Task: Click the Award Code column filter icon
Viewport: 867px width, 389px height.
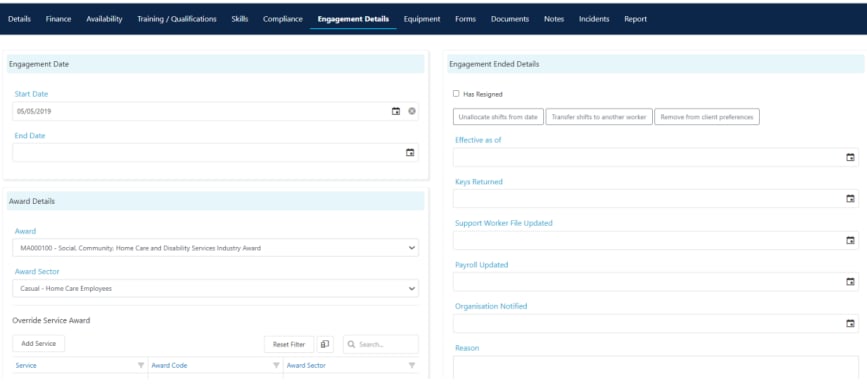Action: 276,365
